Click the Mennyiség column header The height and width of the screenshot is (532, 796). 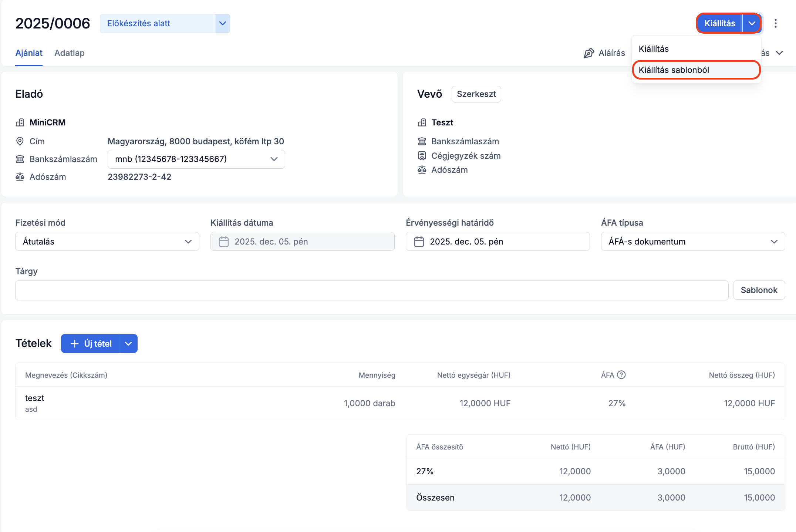coord(377,375)
